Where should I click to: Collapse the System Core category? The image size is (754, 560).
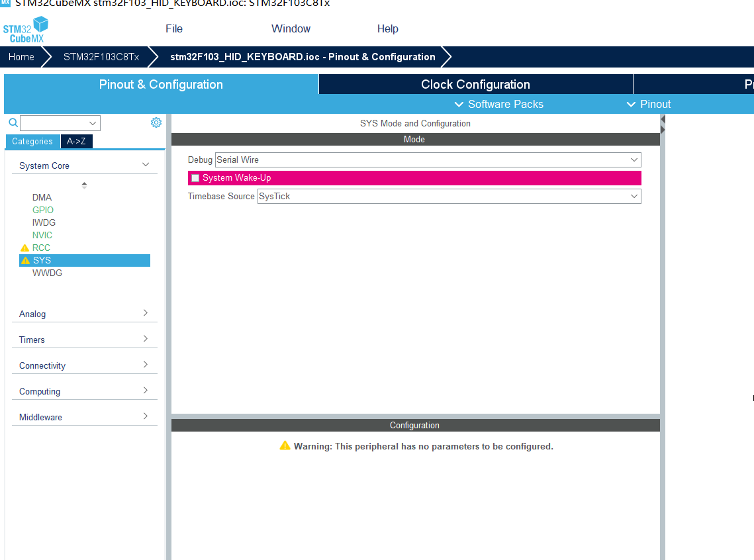tap(85, 165)
